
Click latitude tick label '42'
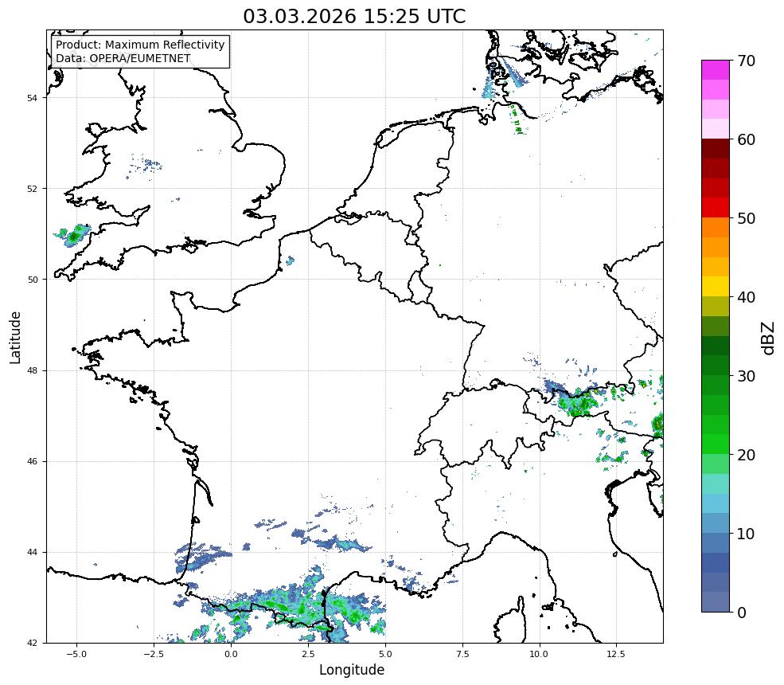32,643
